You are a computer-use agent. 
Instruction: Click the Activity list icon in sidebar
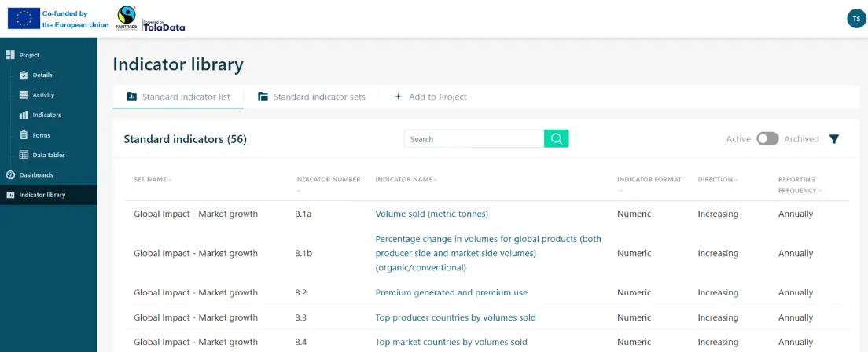(24, 95)
